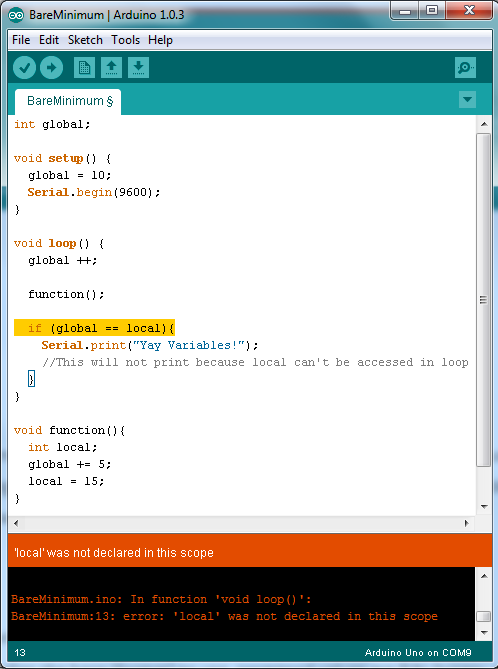Click the editor vertical scrollbar up arrow
The height and width of the screenshot is (669, 498).
484,124
